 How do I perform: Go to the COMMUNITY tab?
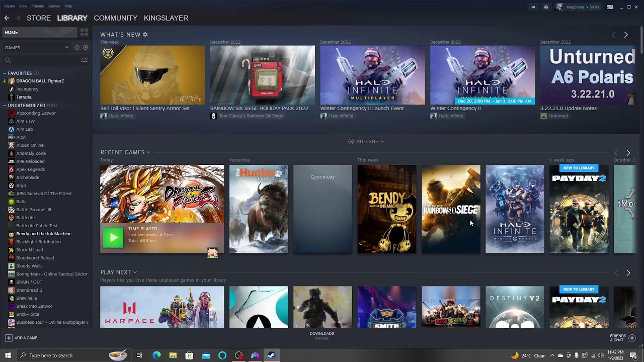point(115,18)
